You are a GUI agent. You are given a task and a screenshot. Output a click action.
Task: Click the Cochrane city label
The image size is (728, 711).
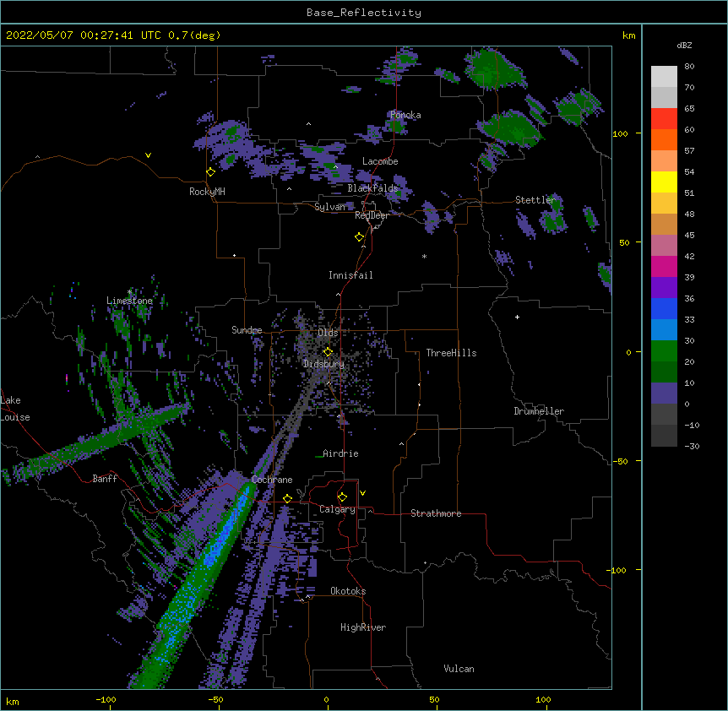click(272, 480)
